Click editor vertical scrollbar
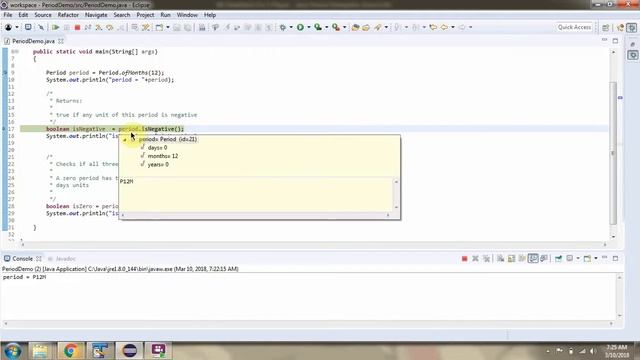Viewport: 640px width, 360px height. 613,153
